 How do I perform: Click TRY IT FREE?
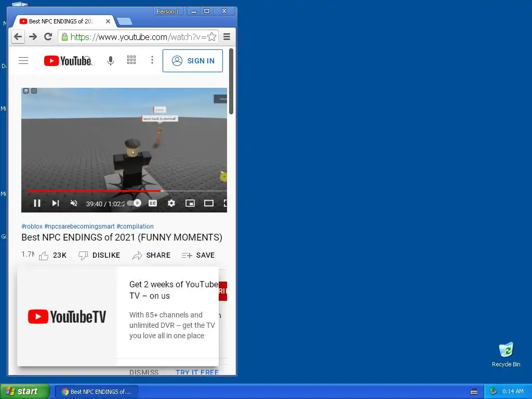coord(197,372)
